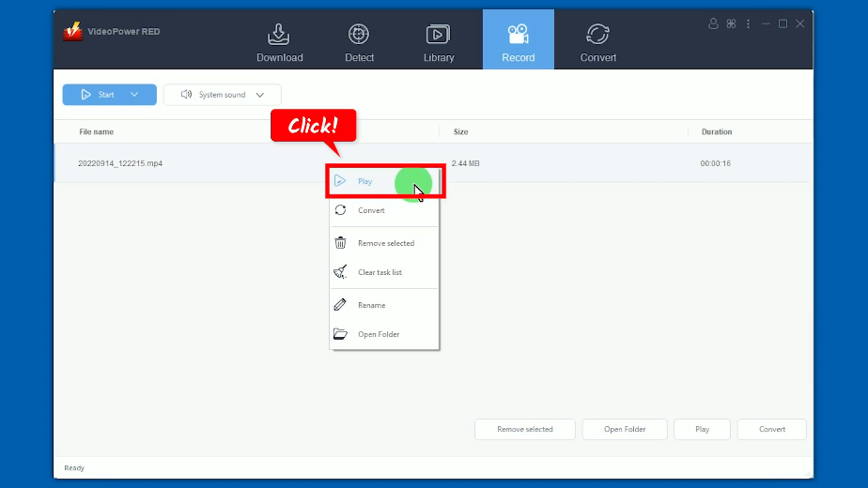This screenshot has height=488, width=868.
Task: Switch to the Detect tab
Action: pyautogui.click(x=359, y=42)
